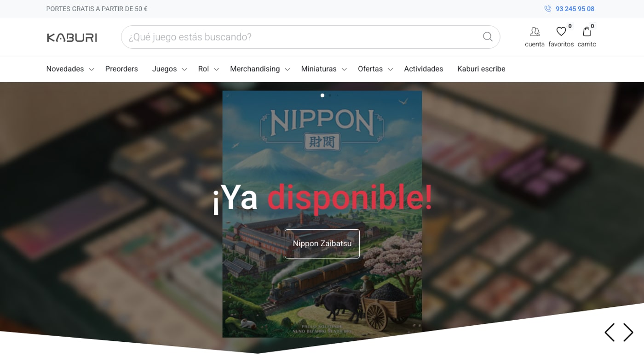Open the carrito shopping bag icon
This screenshot has width=644, height=362.
[x=587, y=31]
